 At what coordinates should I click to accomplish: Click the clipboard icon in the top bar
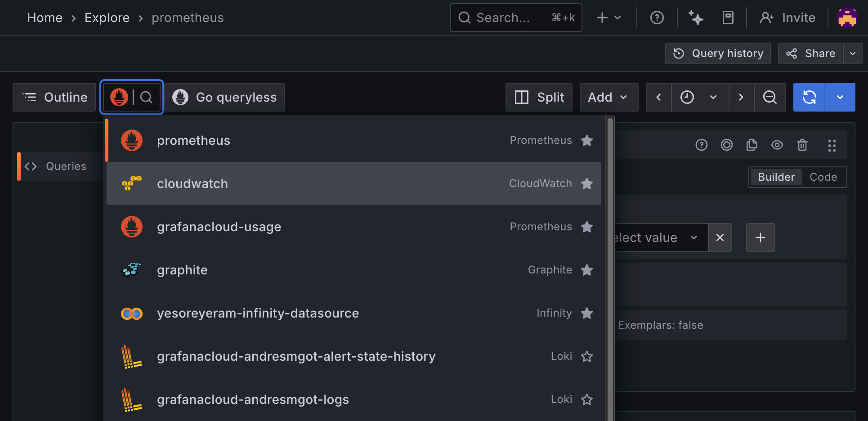(x=728, y=18)
